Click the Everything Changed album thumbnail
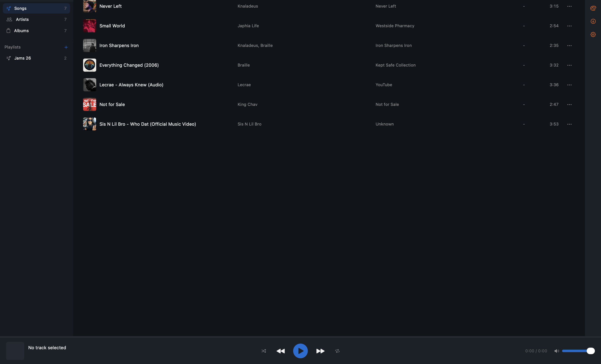 pyautogui.click(x=89, y=65)
